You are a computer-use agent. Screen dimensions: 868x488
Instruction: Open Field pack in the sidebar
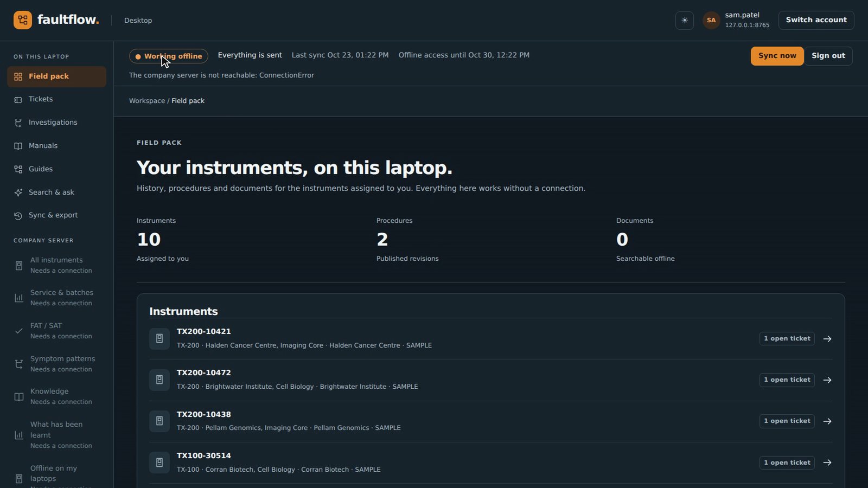click(x=56, y=76)
